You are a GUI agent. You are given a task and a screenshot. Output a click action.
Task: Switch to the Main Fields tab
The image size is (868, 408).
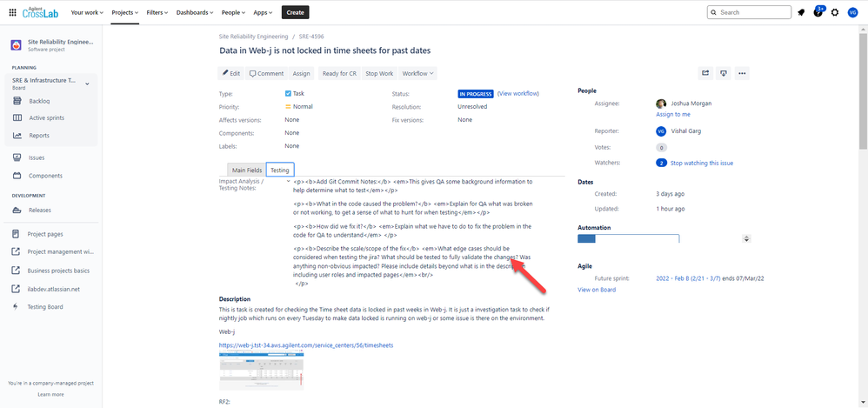[x=247, y=170]
